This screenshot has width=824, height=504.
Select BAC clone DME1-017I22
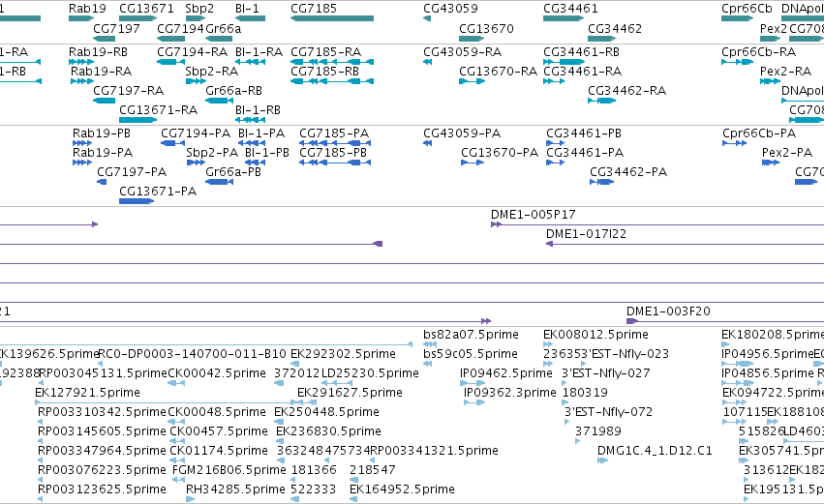587,234
